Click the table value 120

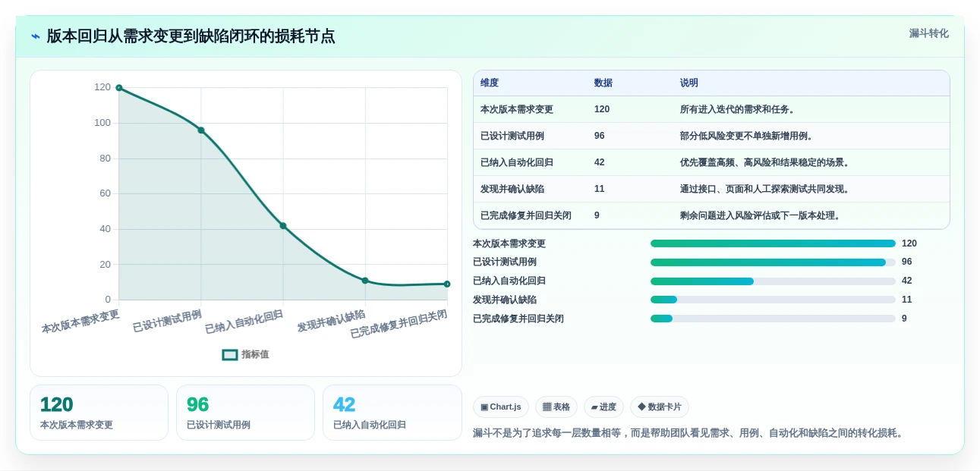pyautogui.click(x=602, y=109)
